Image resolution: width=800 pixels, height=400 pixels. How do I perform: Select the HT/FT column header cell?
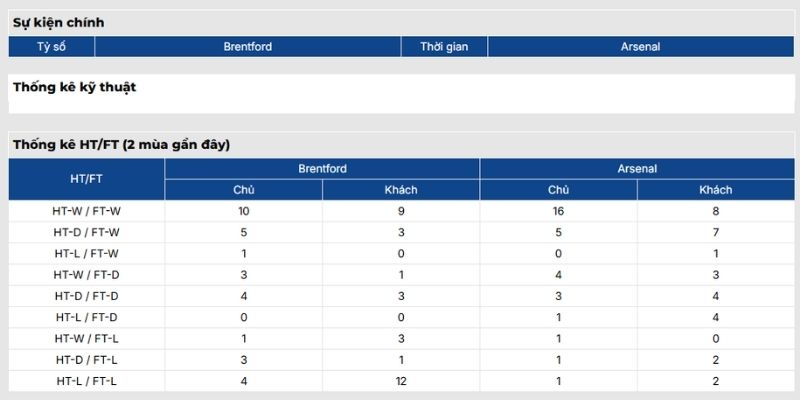point(86,179)
